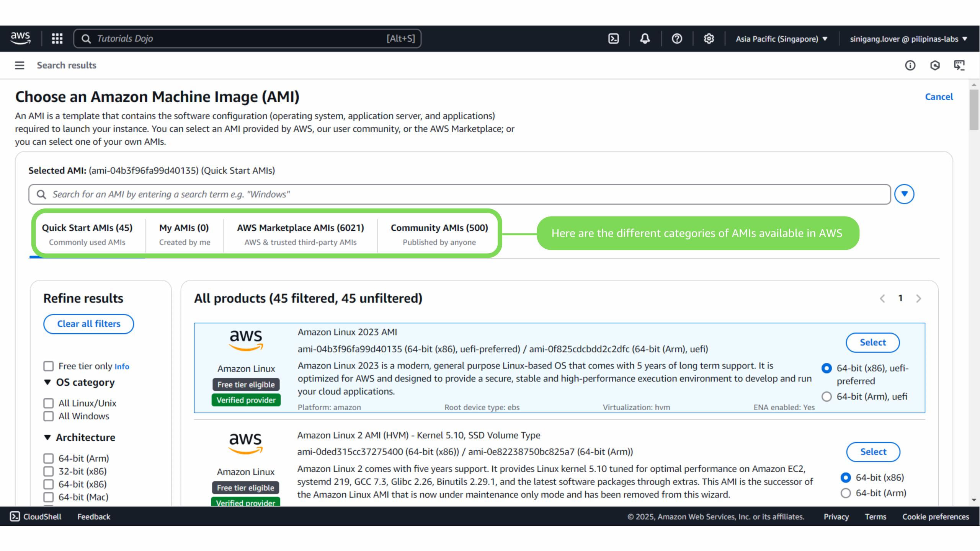Open the info panel icon
980x551 pixels.
tap(910, 65)
